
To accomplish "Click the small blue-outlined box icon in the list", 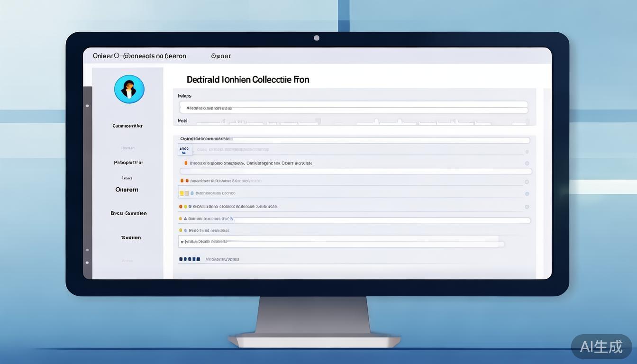I will tap(185, 150).
